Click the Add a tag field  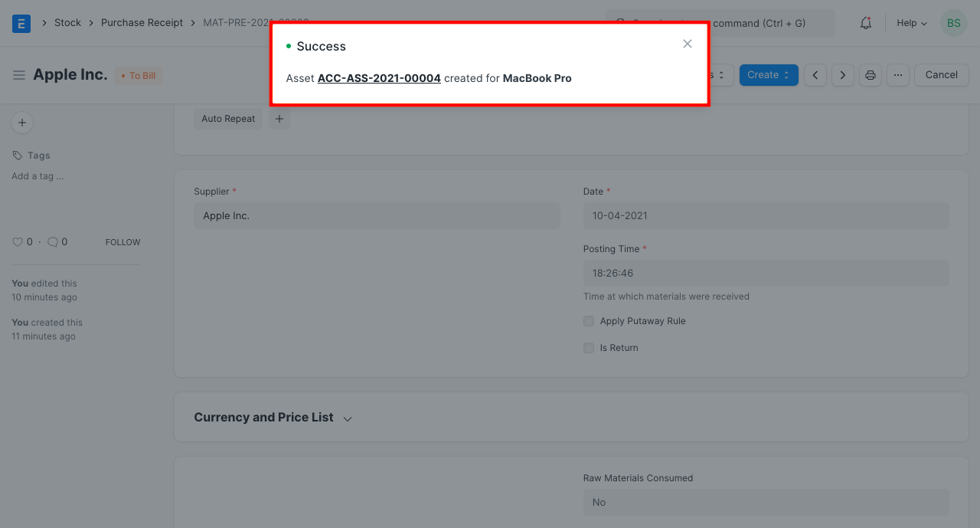point(37,175)
